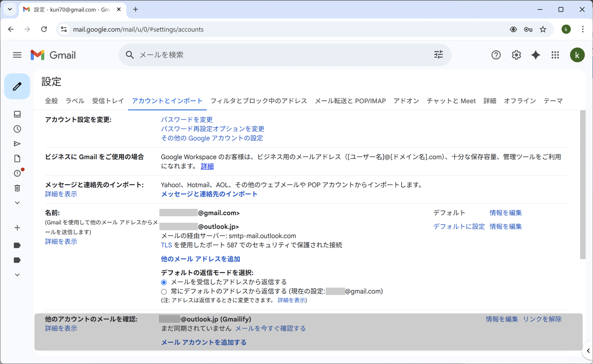Expand more sidebar items below Trash
The image size is (593, 364).
pyautogui.click(x=17, y=203)
